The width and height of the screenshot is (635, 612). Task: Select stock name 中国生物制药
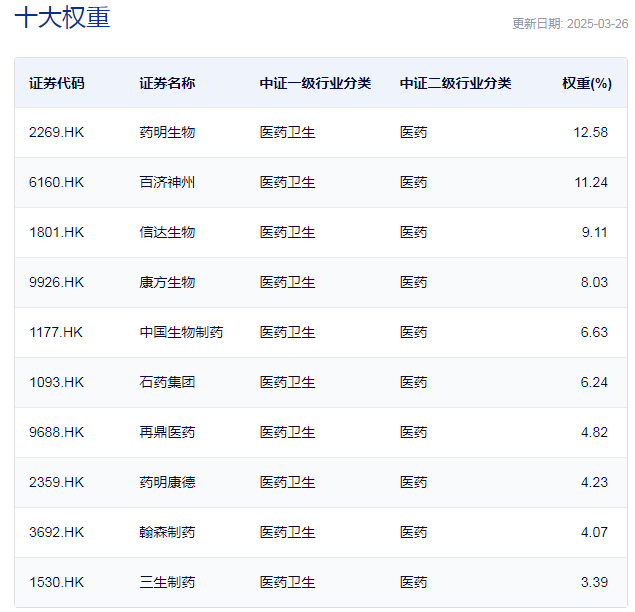pos(181,332)
